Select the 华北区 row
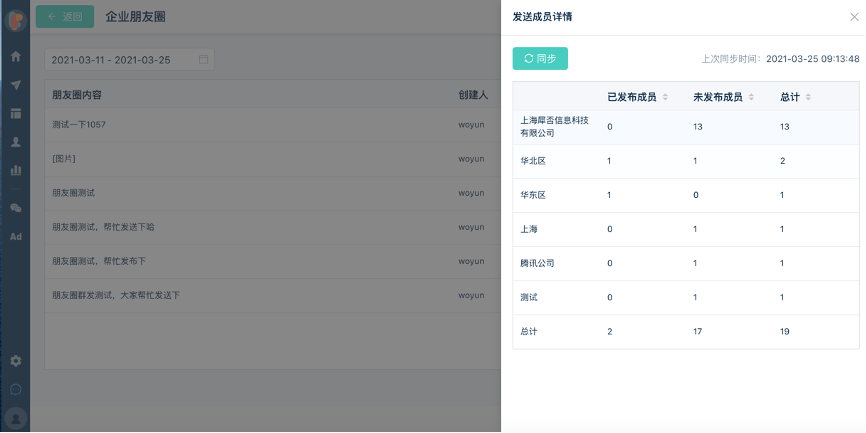 pyautogui.click(x=686, y=161)
